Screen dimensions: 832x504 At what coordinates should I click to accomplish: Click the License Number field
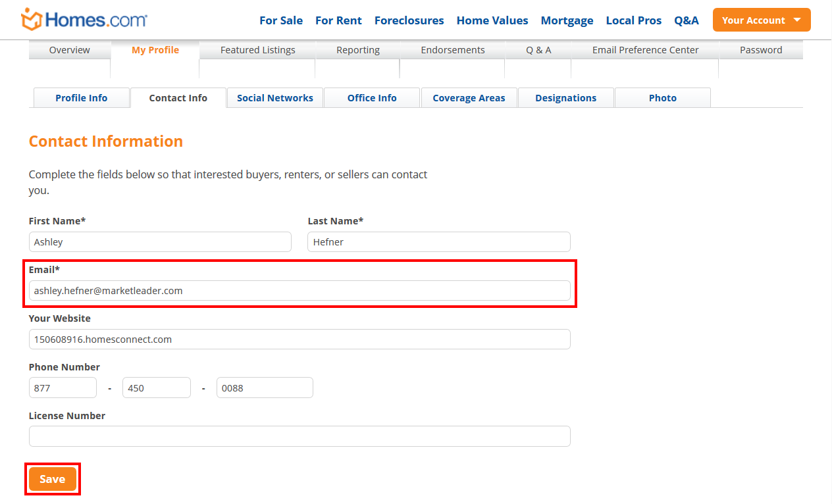pos(299,436)
